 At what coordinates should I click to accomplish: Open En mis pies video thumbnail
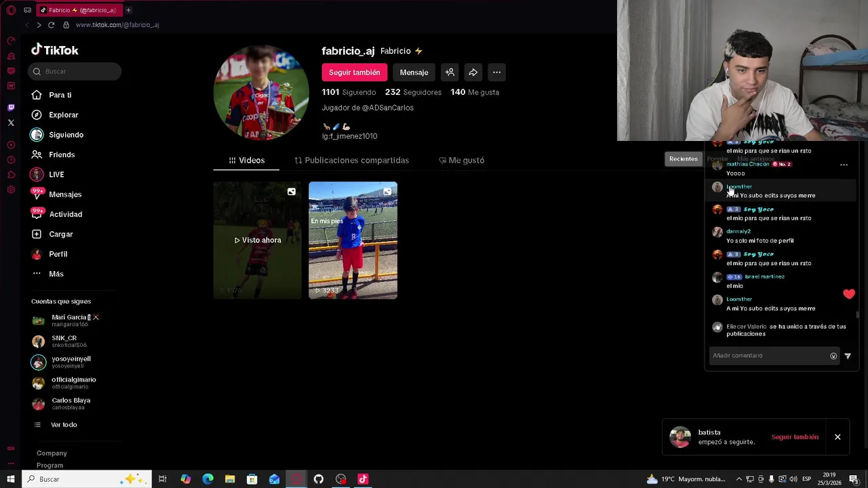coord(353,241)
